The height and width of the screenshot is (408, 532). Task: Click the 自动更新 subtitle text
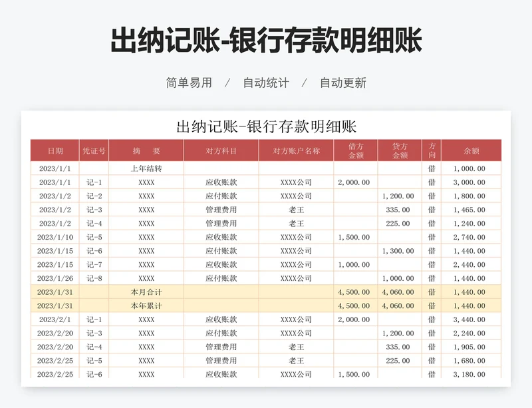[343, 83]
